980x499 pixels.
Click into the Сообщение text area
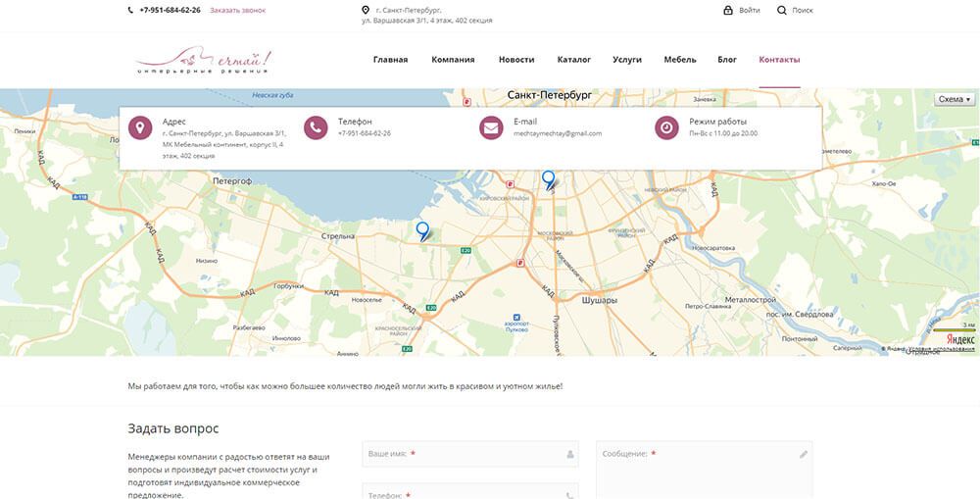click(704, 471)
